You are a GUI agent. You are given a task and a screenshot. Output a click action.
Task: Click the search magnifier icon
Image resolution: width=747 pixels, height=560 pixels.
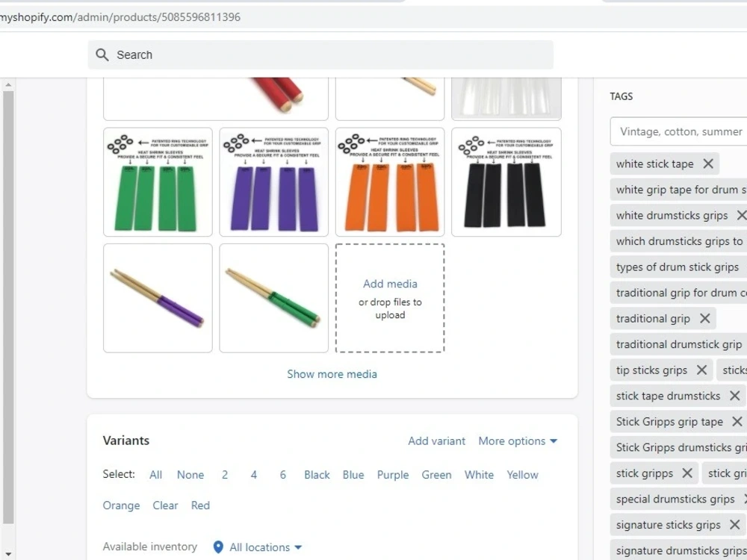tap(102, 55)
